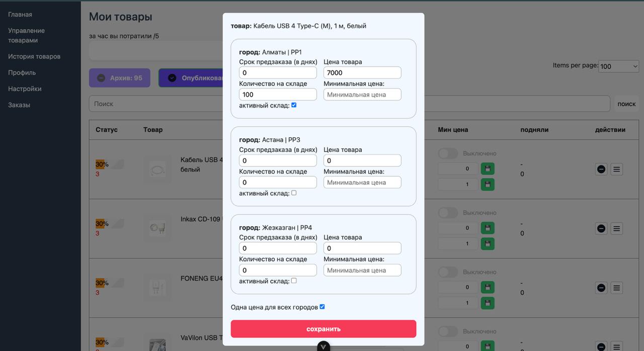Click the minus archive icon for the Inkax CD-109 row
The image size is (644, 351).
pos(601,228)
